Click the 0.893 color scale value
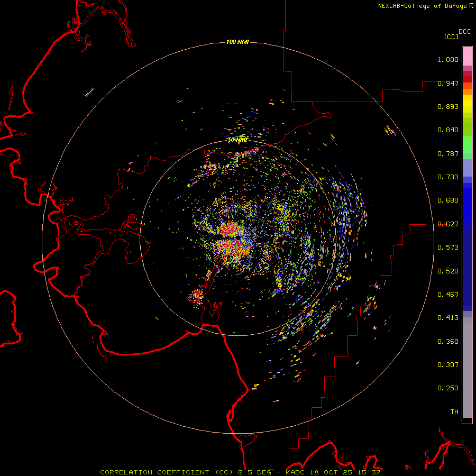The image size is (476, 476). (x=448, y=106)
